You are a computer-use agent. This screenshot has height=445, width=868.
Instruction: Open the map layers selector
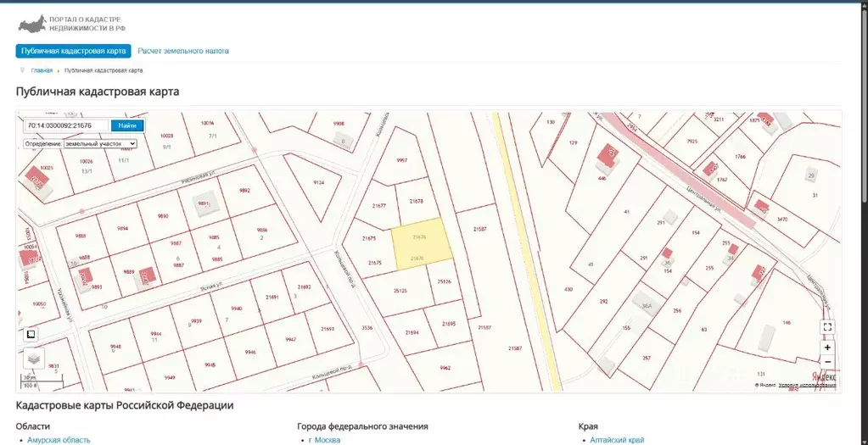pos(34,359)
